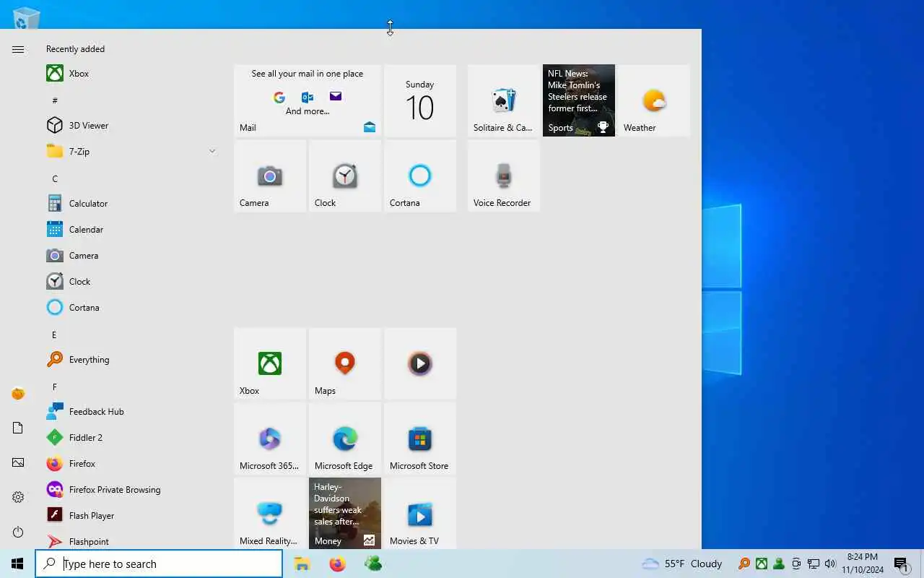Click the Xbox tray icon
Screen dimensions: 924x578
coord(761,564)
